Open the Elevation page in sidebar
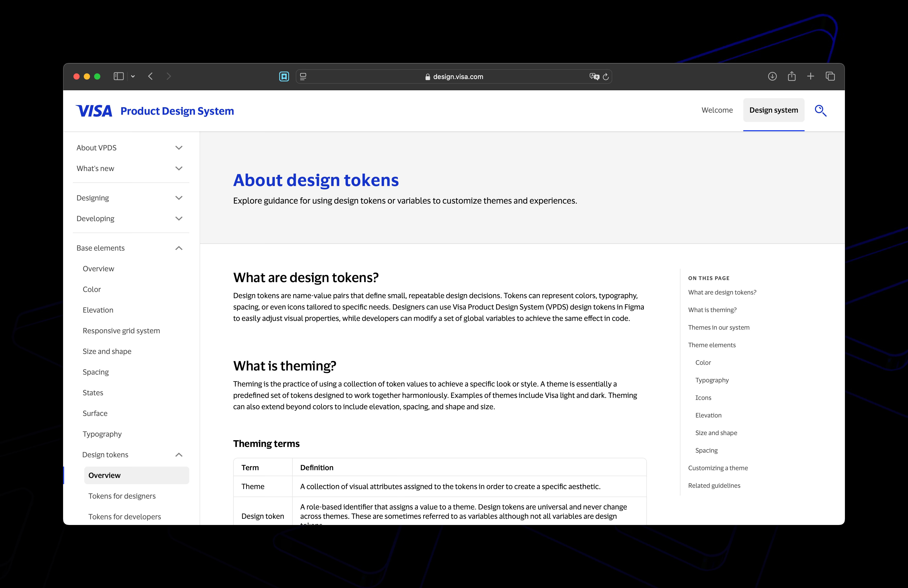908x588 pixels. [x=98, y=310]
